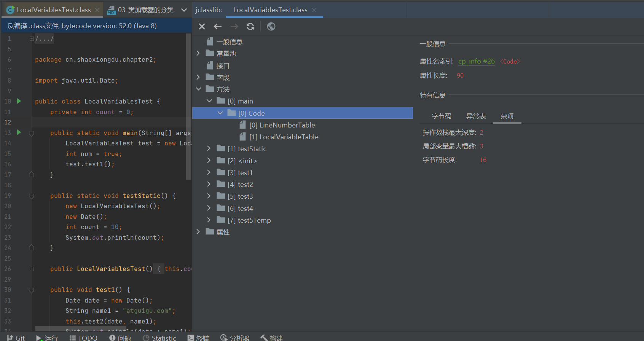Close the jclasslib LocalVariablesTest.class tab

point(314,10)
